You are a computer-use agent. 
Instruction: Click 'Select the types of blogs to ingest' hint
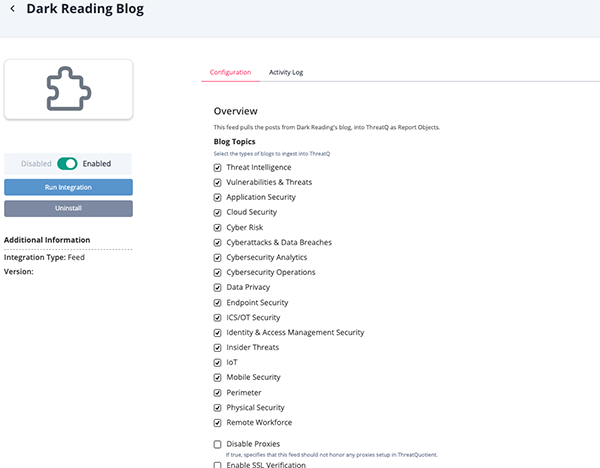pos(272,154)
